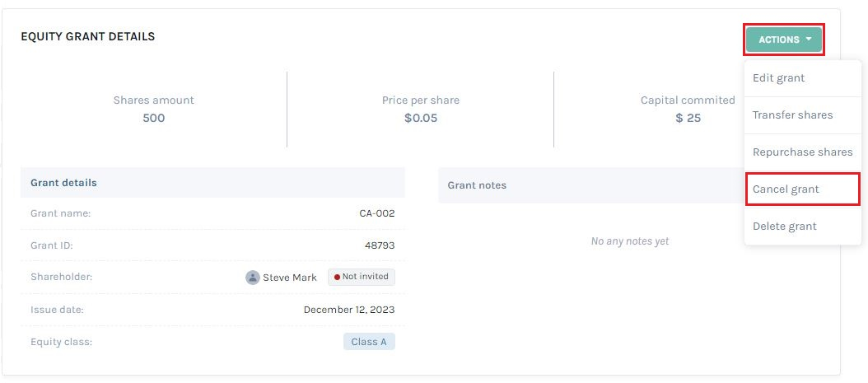Click the Shares amount 500 figure
This screenshot has width=868, height=383.
click(154, 118)
